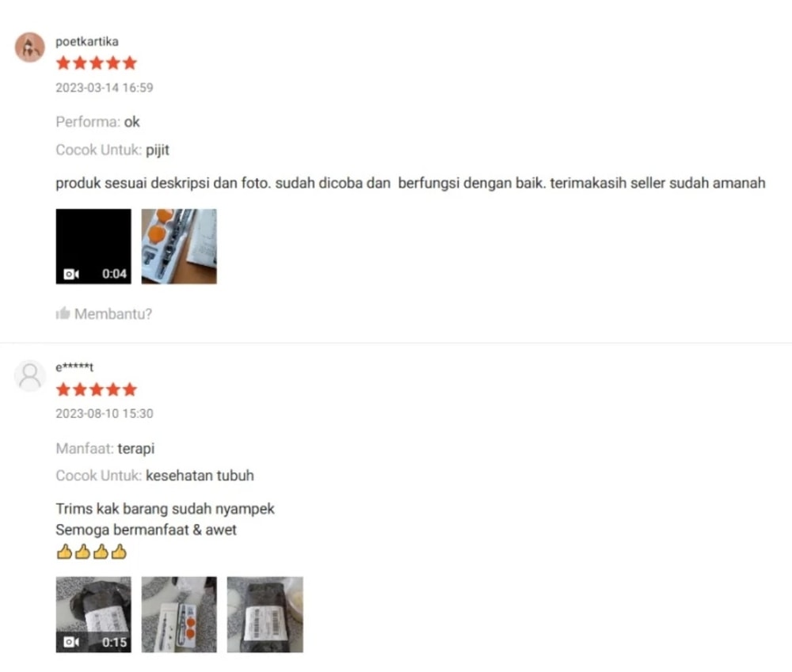Click the e*****t username
Image resolution: width=792 pixels, height=672 pixels.
(74, 367)
